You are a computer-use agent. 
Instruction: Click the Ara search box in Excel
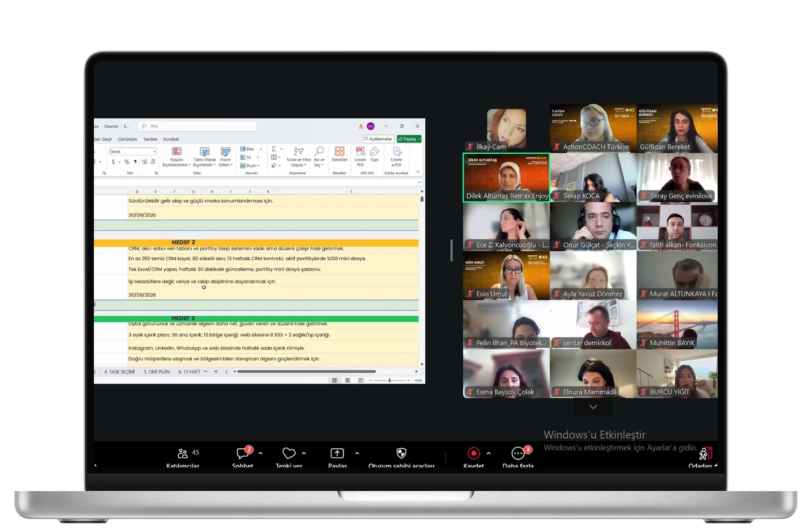(x=198, y=126)
